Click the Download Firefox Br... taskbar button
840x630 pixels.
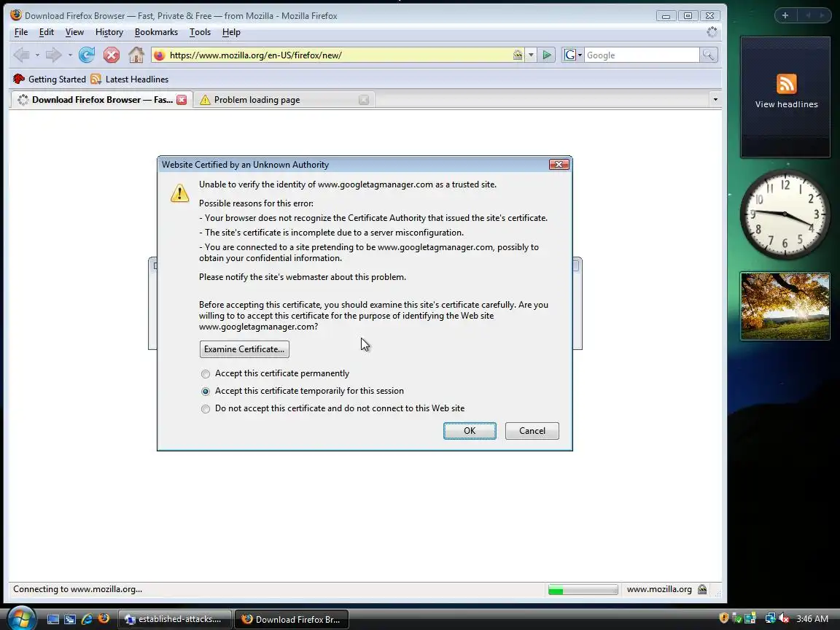point(292,619)
